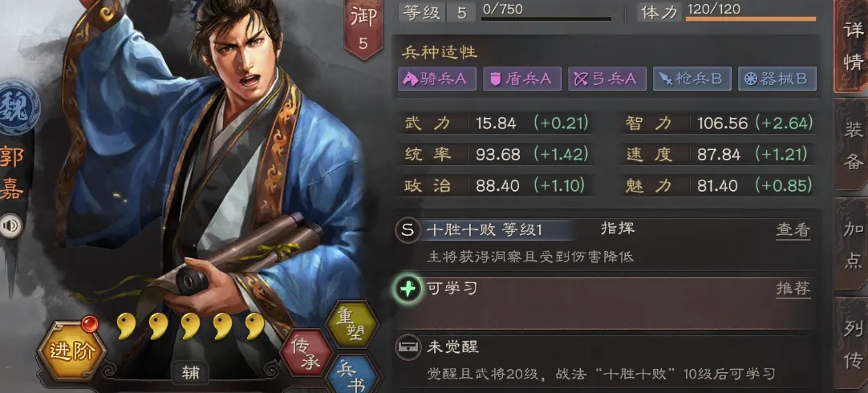Click the 体力 stamina bar
Image resolution: width=868 pixels, height=393 pixels.
pyautogui.click(x=750, y=18)
